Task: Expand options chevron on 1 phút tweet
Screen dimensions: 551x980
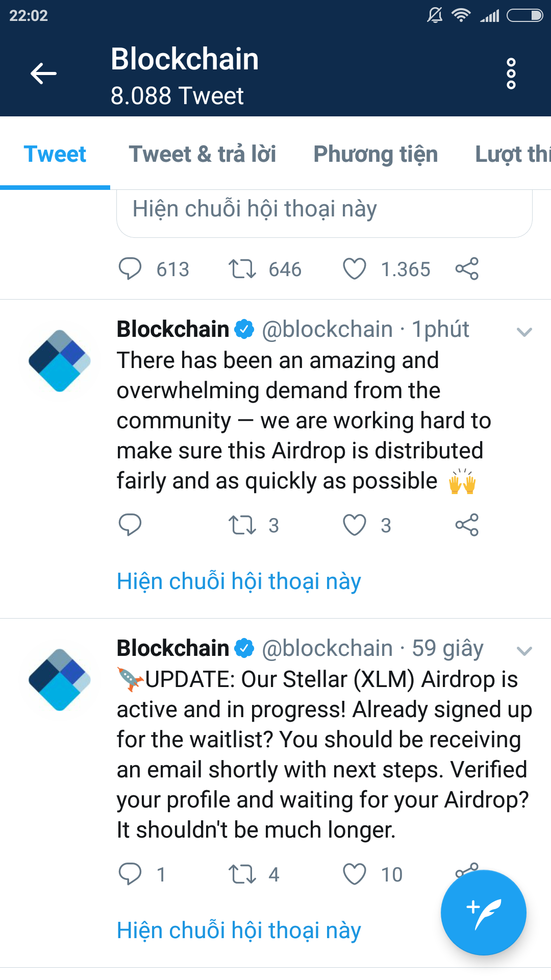Action: (524, 332)
